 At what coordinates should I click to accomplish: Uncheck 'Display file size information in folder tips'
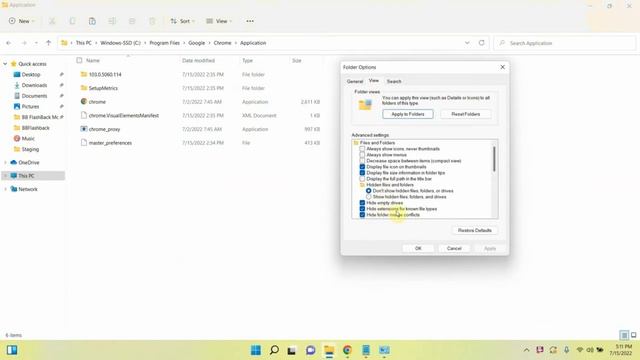(x=362, y=173)
